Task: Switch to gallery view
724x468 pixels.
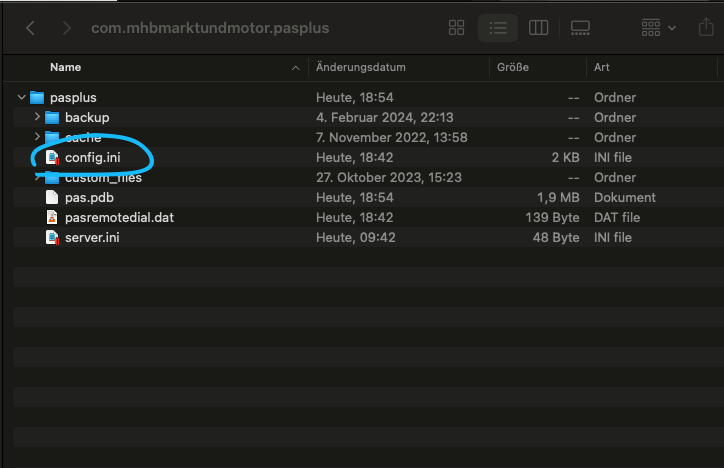Action: click(x=579, y=28)
